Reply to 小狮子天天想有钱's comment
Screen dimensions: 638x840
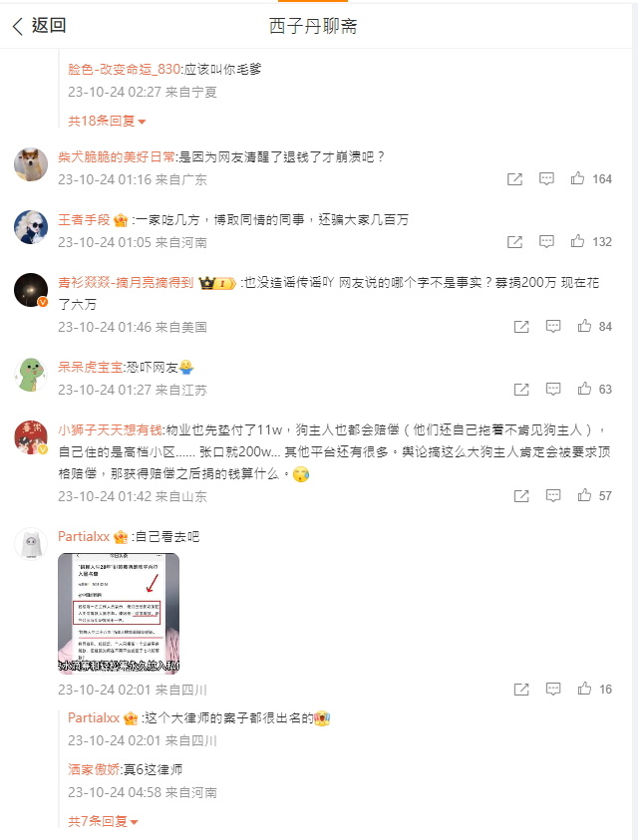coord(552,495)
